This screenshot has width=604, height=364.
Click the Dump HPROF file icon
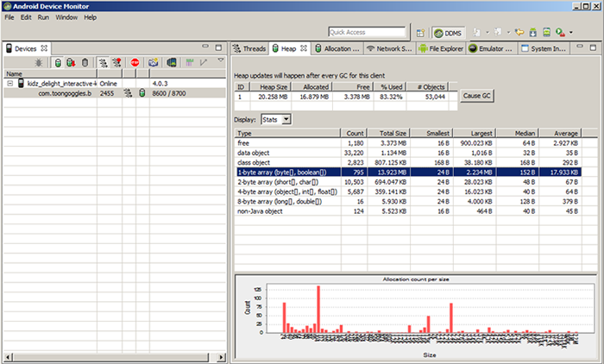pyautogui.click(x=71, y=62)
